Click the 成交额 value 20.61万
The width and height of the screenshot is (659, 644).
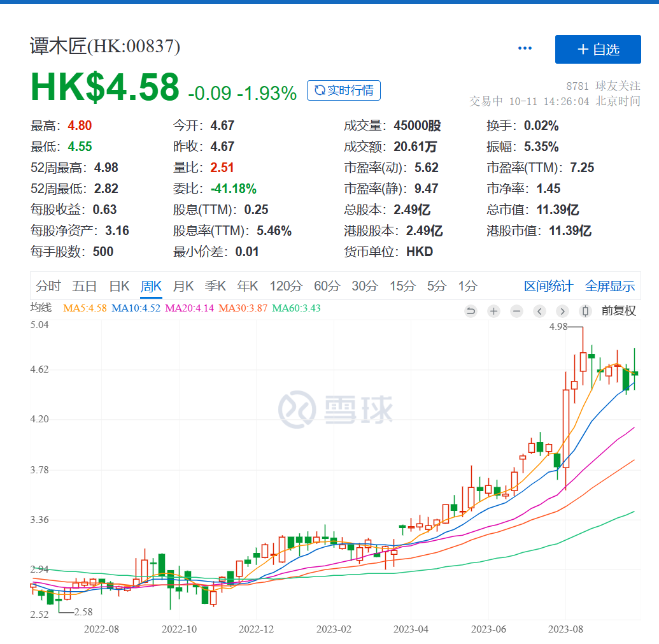coord(415,147)
